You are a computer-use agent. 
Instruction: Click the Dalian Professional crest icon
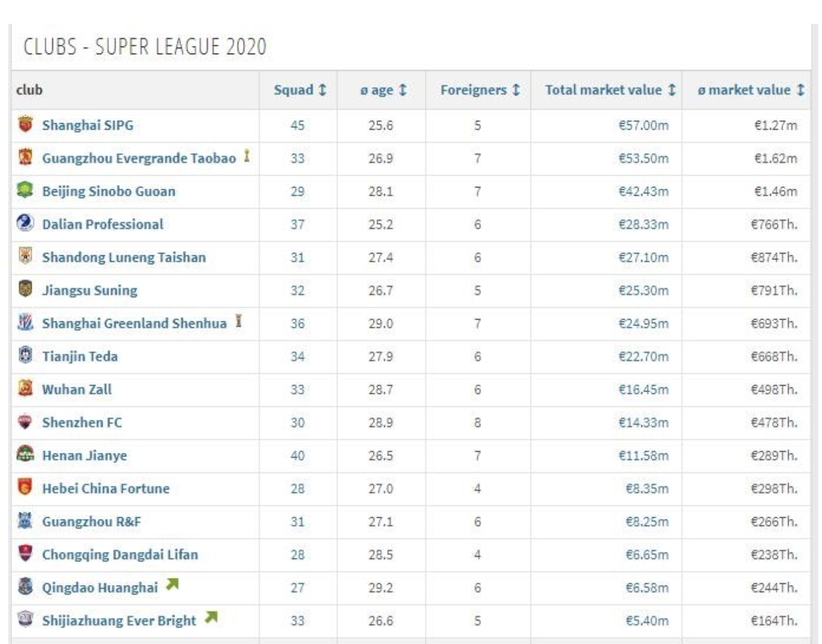[x=25, y=223]
